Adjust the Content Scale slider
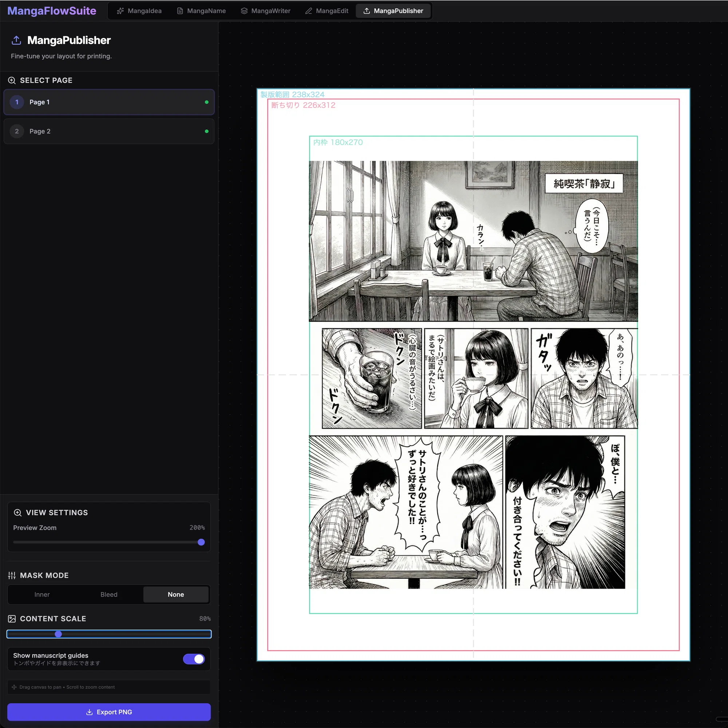 pos(109,634)
